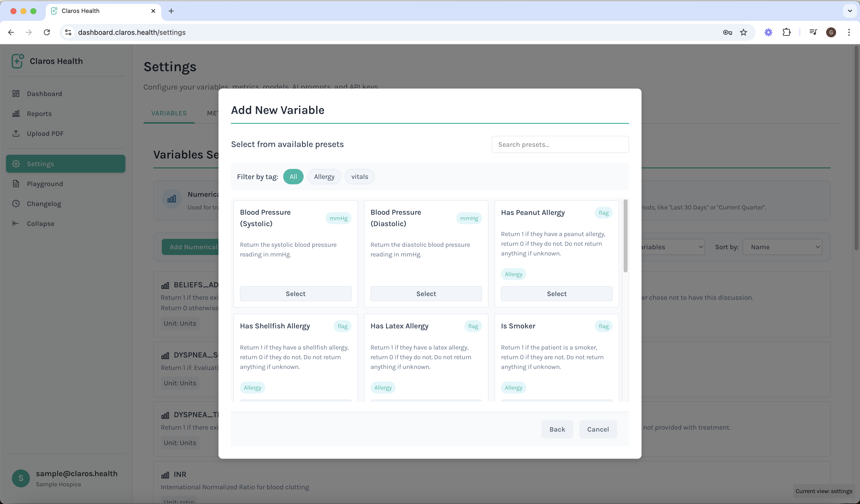Click the Claros Health logo
Viewport: 860px width, 504px height.
tap(17, 61)
